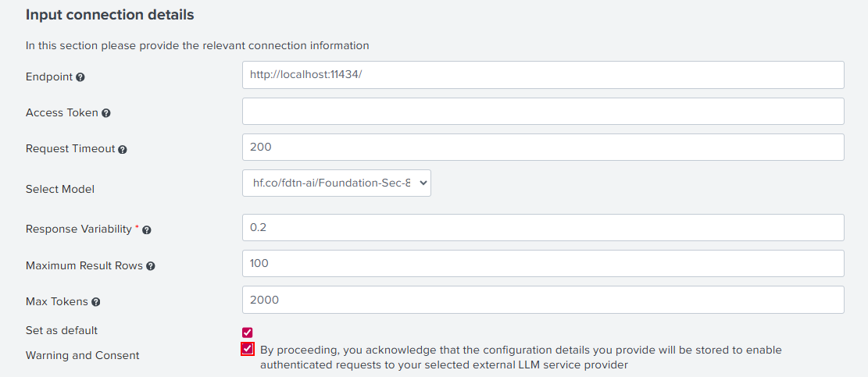The height and width of the screenshot is (377, 868).
Task: Click the Max Tokens field showing 2000
Action: click(543, 300)
